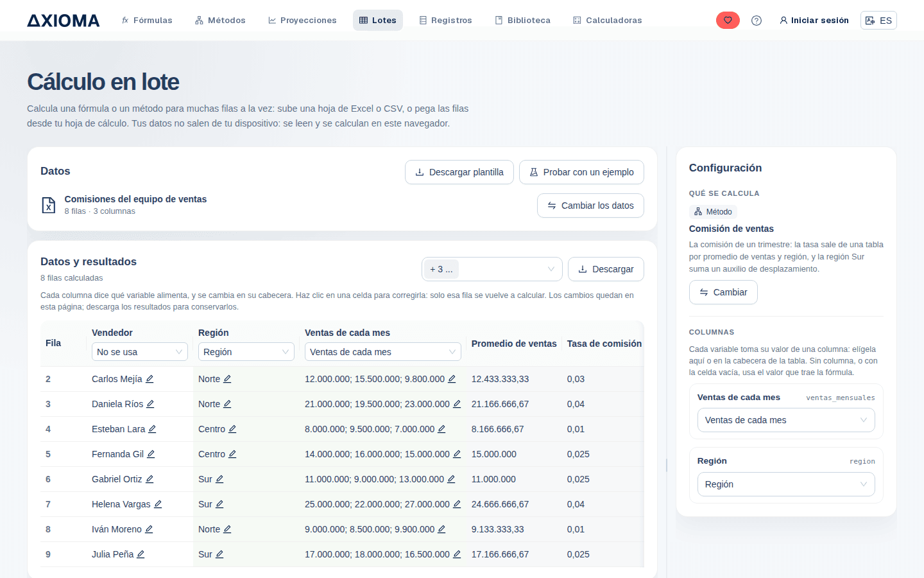Viewport: 924px width, 578px height.
Task: Click Cambiar button under Comisión de ventas
Action: pos(723,292)
